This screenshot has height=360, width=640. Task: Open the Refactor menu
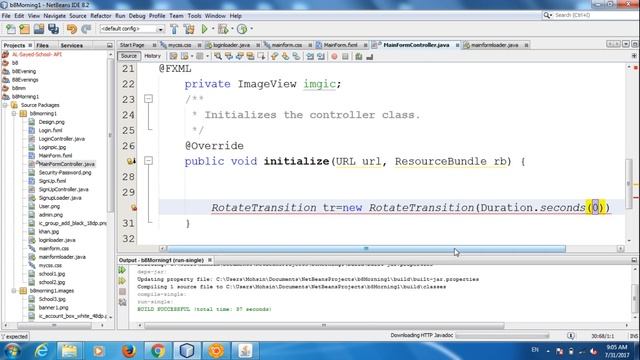[101, 16]
